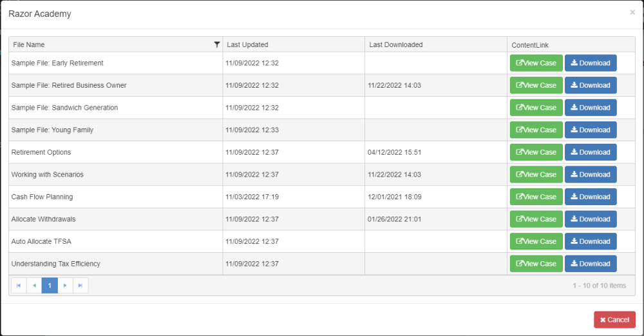The width and height of the screenshot is (644, 336).
Task: Download Sample File: Young Family
Action: [x=591, y=130]
